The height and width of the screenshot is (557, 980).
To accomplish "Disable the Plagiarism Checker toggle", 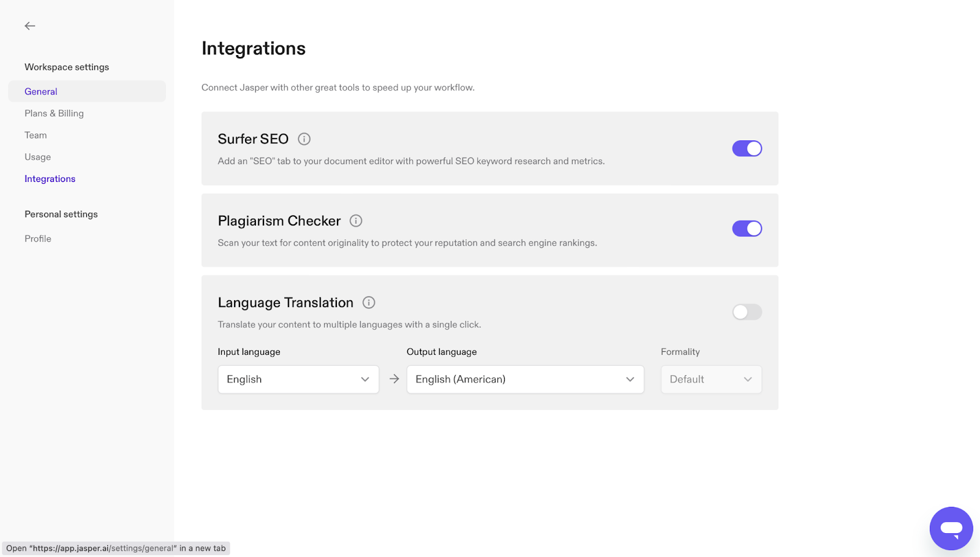I will [747, 229].
